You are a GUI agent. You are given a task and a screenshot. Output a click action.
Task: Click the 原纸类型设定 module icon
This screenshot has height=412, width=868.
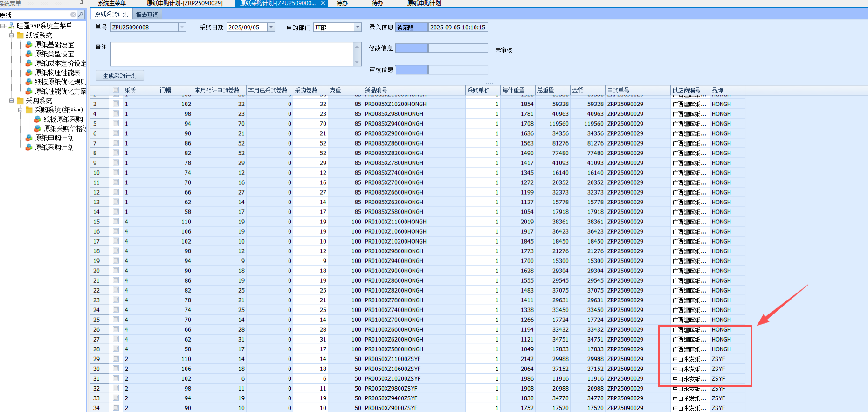[29, 54]
